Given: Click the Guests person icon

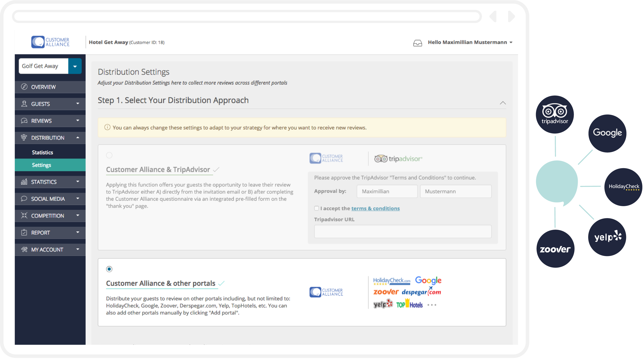Looking at the screenshot, I should pyautogui.click(x=24, y=104).
